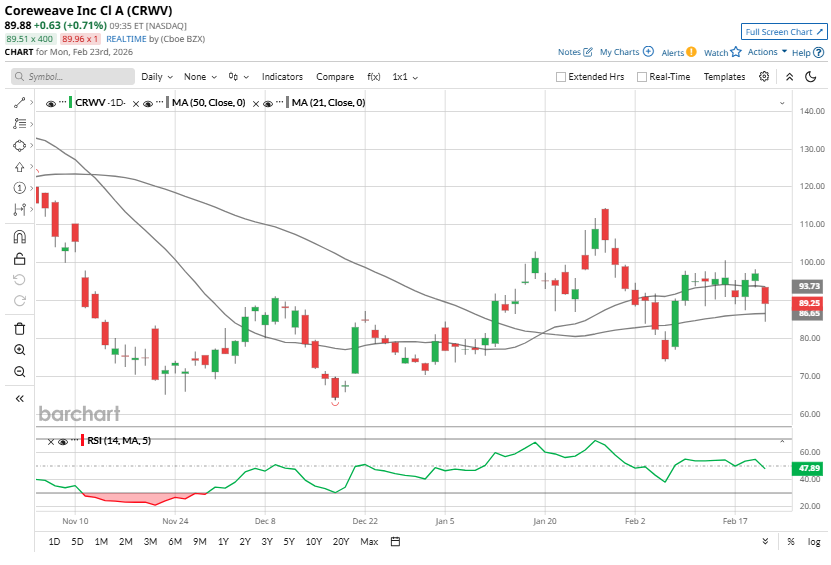Delete drawings with the trash icon
The width and height of the screenshot is (831, 565).
(20, 329)
